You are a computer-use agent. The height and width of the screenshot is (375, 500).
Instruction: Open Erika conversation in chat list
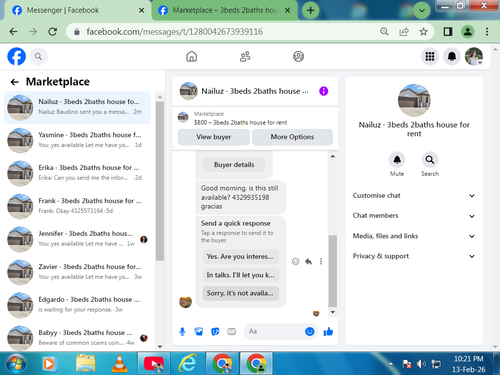[x=77, y=173]
